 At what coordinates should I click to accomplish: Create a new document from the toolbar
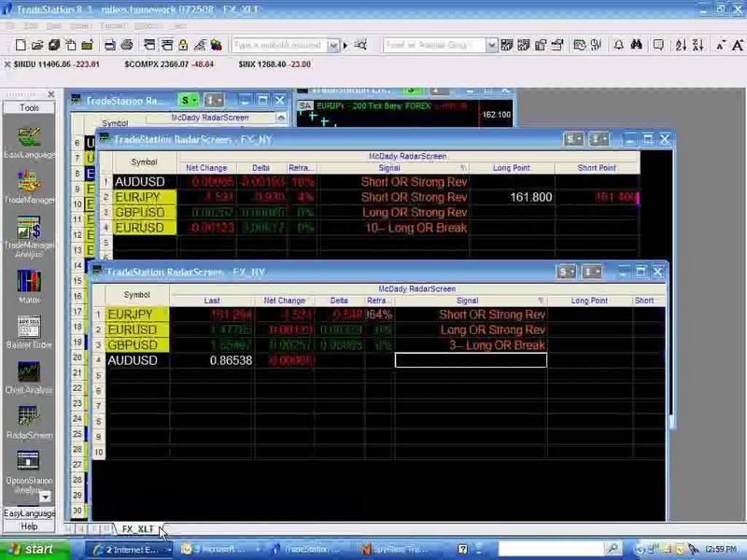coord(21,45)
